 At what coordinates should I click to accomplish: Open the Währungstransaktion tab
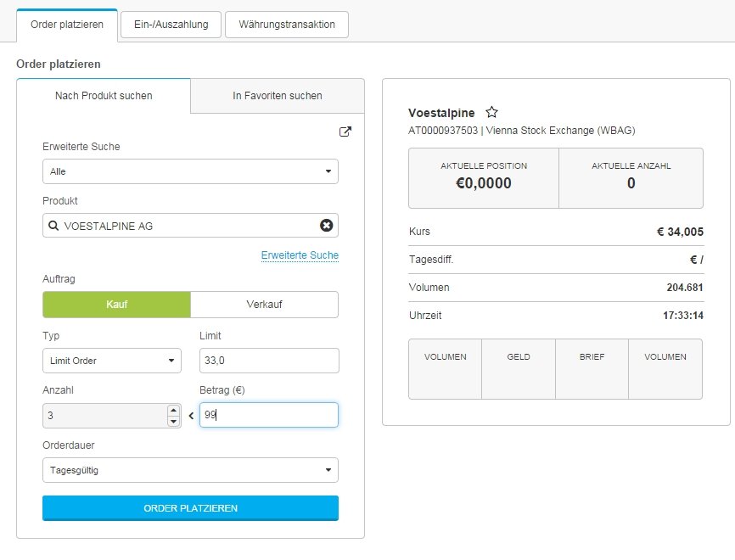tap(287, 25)
